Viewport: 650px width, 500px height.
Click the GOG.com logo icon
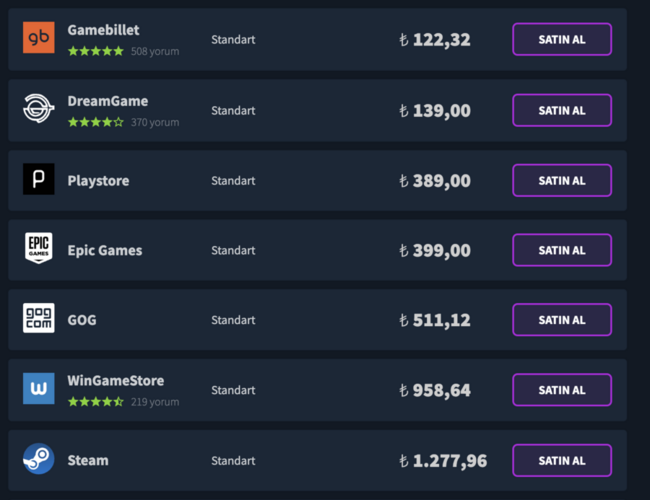(39, 318)
